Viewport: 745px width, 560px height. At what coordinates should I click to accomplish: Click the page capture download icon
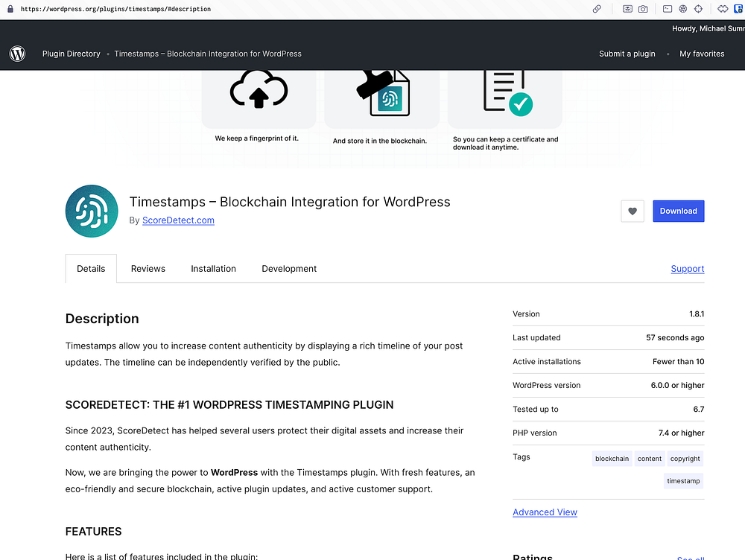[627, 9]
